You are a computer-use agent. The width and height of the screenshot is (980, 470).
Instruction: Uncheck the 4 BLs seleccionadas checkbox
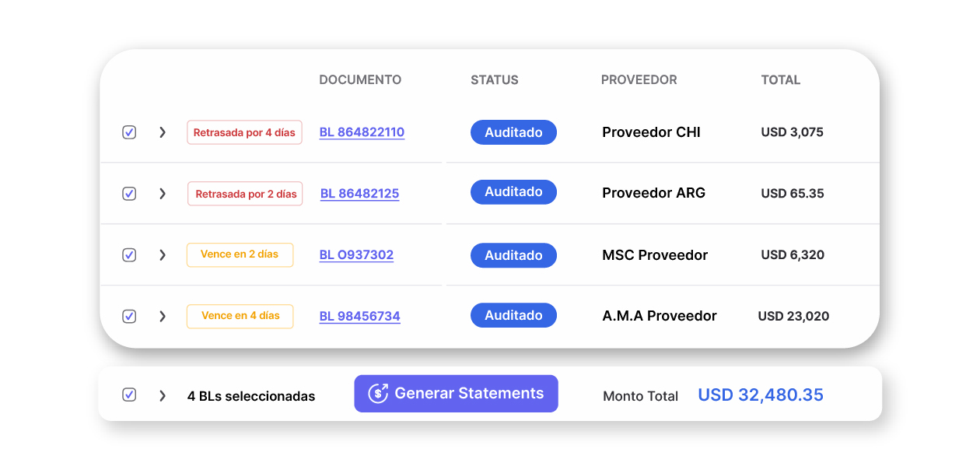click(x=129, y=395)
